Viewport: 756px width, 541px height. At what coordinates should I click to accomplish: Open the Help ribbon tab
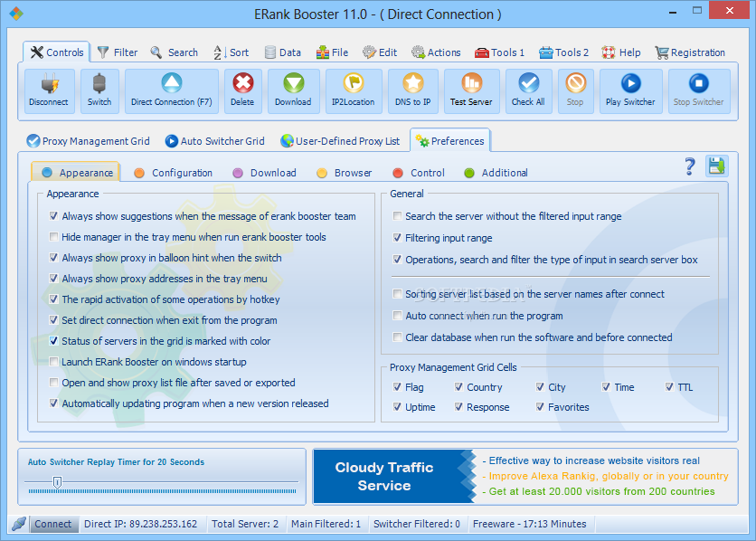tap(621, 52)
